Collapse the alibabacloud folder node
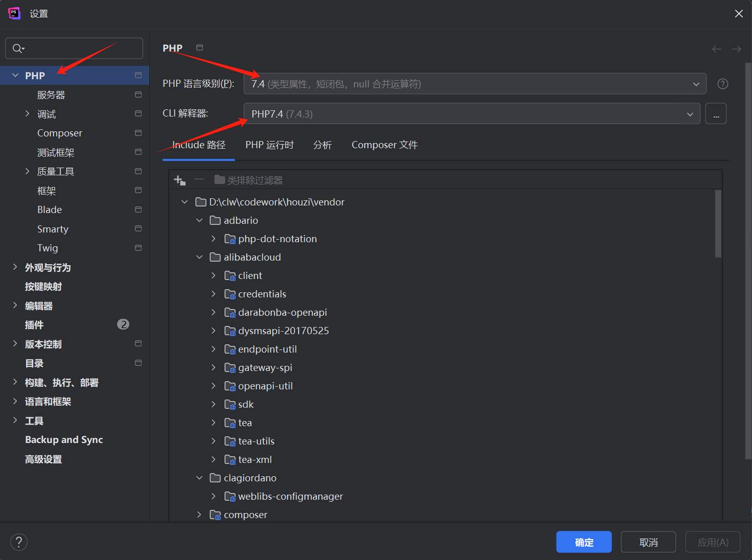Image resolution: width=752 pixels, height=560 pixels. point(199,257)
